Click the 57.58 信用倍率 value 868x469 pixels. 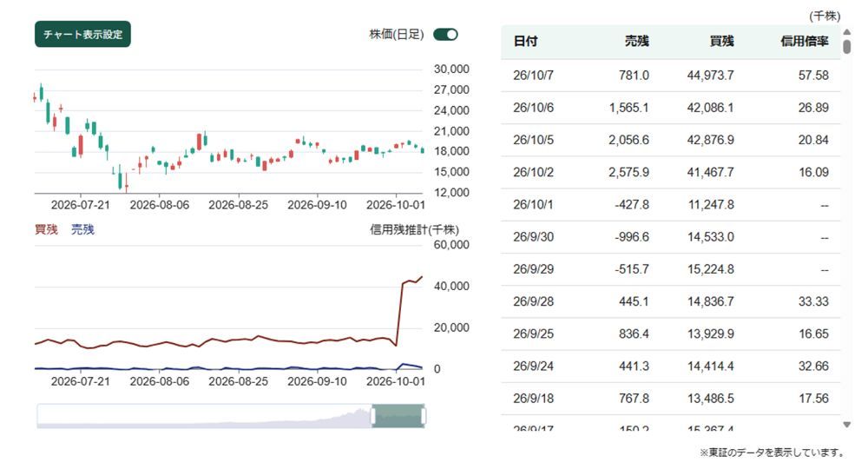[813, 76]
